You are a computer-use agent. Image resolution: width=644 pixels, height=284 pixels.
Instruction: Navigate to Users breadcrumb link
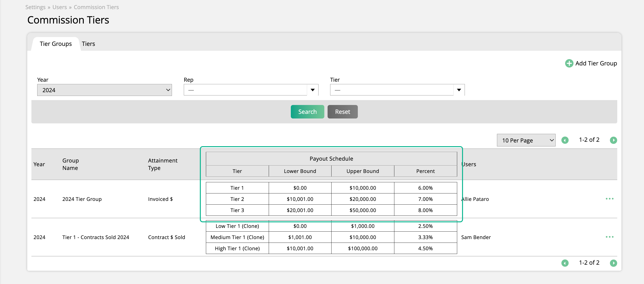point(60,7)
